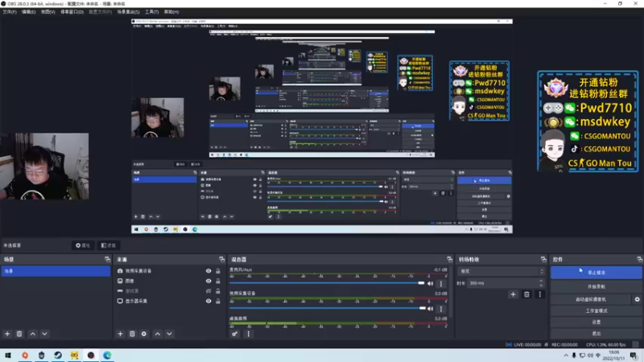Open the mixer options menu at the dock bottom

click(x=248, y=334)
